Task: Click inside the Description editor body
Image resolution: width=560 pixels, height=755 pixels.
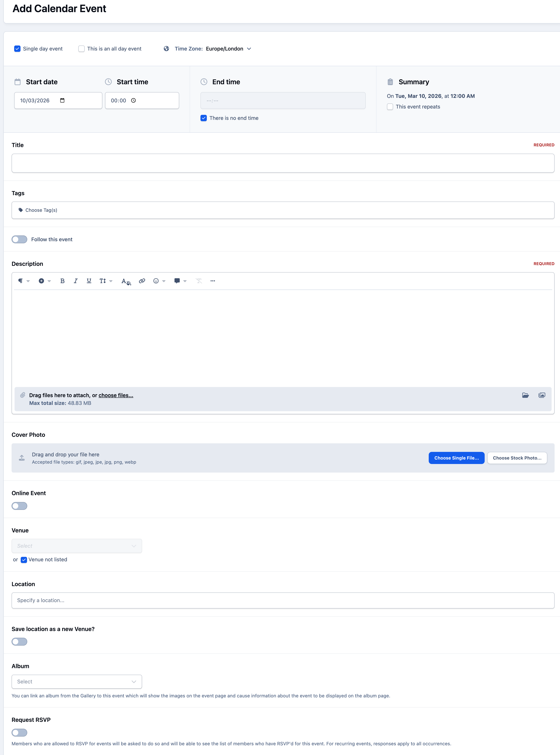Action: point(283,338)
